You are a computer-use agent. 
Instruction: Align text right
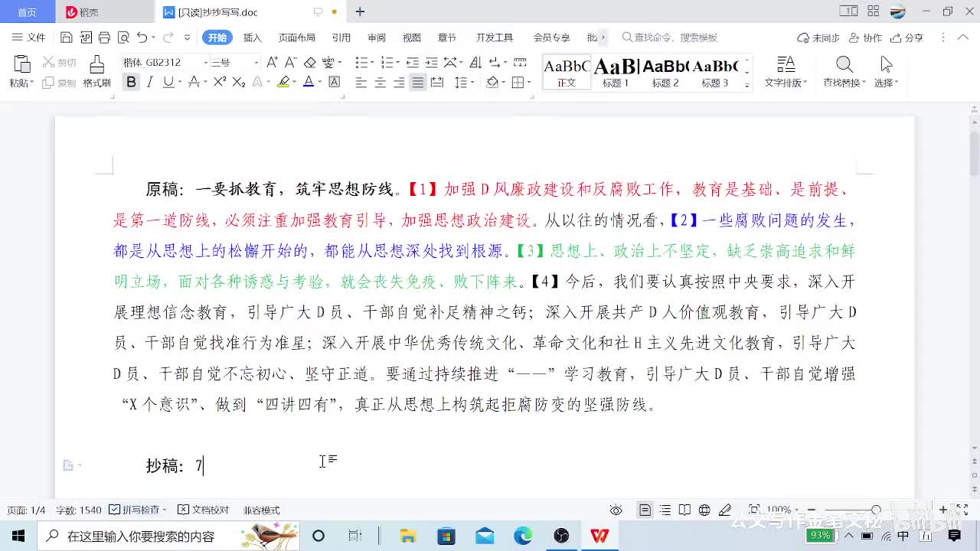pos(399,82)
